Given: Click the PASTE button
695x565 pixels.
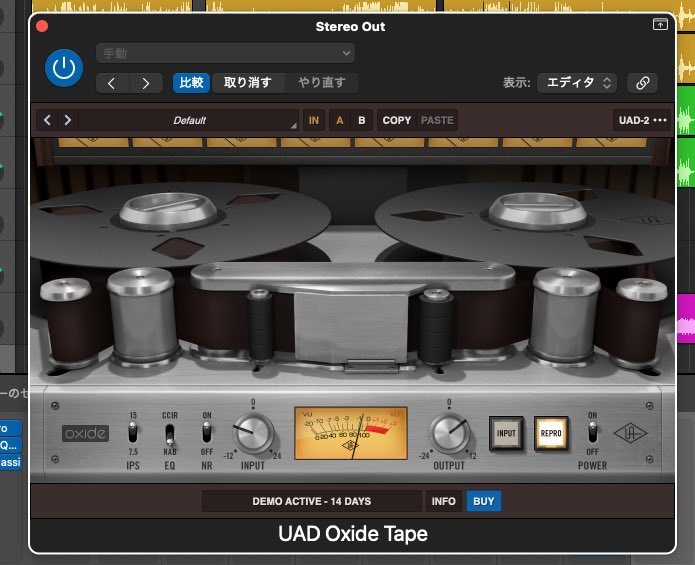Looking at the screenshot, I should click(x=437, y=120).
